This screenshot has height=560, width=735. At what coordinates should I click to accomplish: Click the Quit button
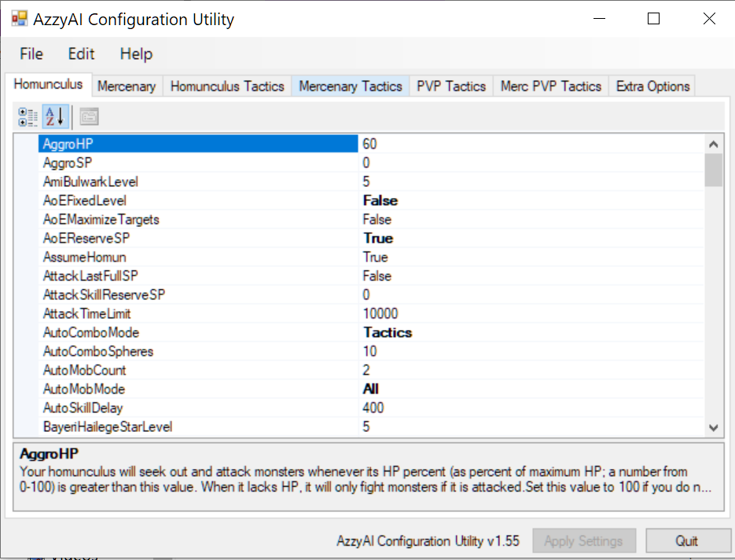(x=687, y=541)
